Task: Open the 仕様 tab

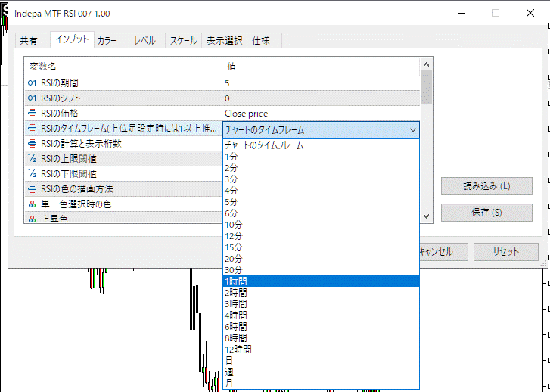Action: click(x=264, y=41)
